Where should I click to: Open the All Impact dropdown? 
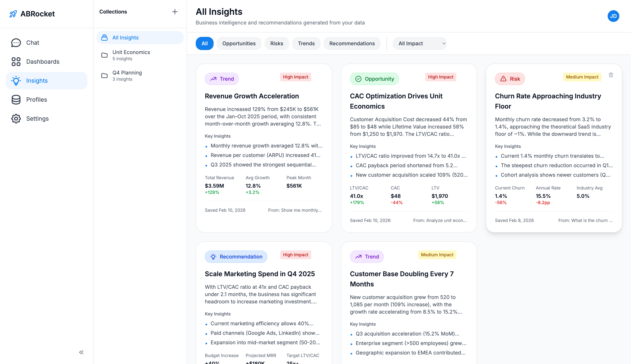click(420, 43)
